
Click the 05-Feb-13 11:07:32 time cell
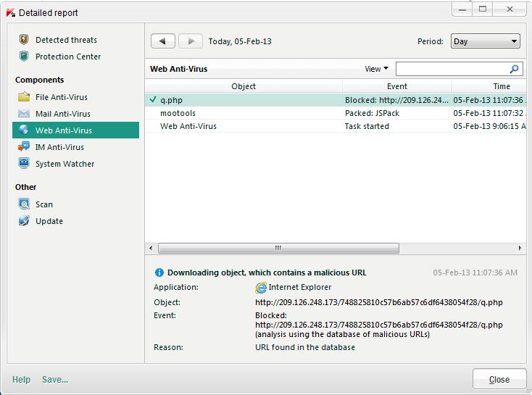point(489,113)
